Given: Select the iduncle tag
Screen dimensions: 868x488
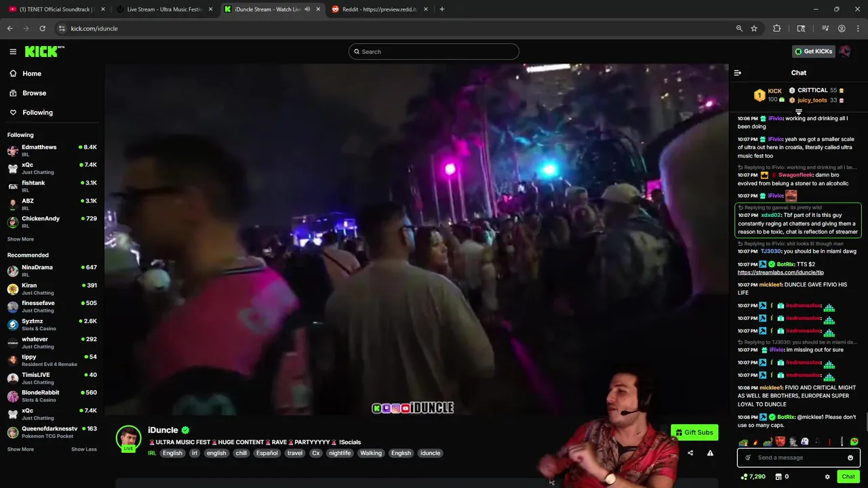Looking at the screenshot, I should coord(430,453).
